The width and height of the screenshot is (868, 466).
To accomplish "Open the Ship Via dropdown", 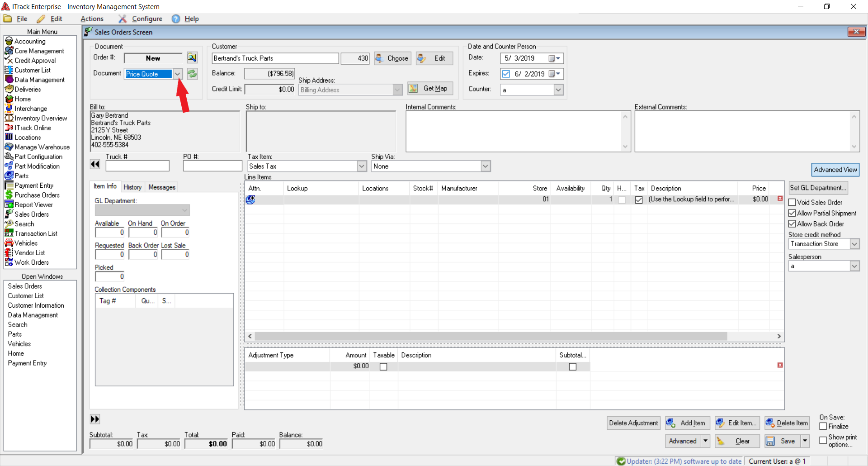I will coord(485,166).
